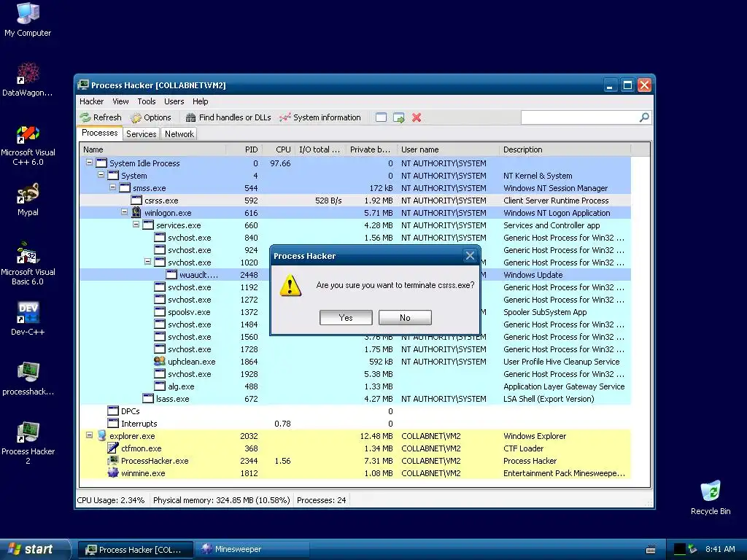This screenshot has height=560, width=747.
Task: Click the Process Hacker taskbar button
Action: point(135,550)
